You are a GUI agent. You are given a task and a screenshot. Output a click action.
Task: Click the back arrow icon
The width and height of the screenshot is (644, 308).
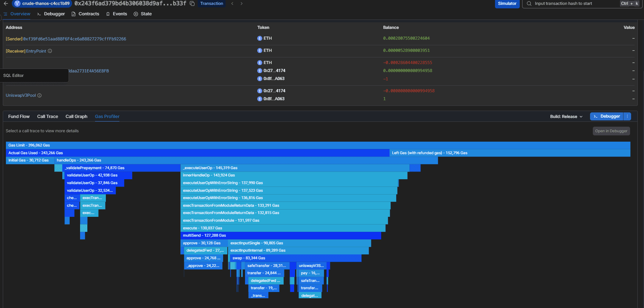tap(6, 3)
